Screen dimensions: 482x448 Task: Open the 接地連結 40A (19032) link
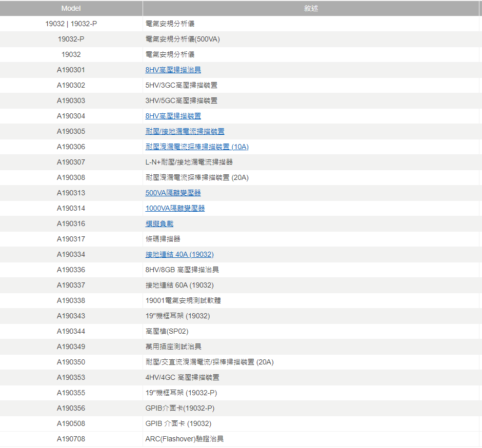pos(179,254)
